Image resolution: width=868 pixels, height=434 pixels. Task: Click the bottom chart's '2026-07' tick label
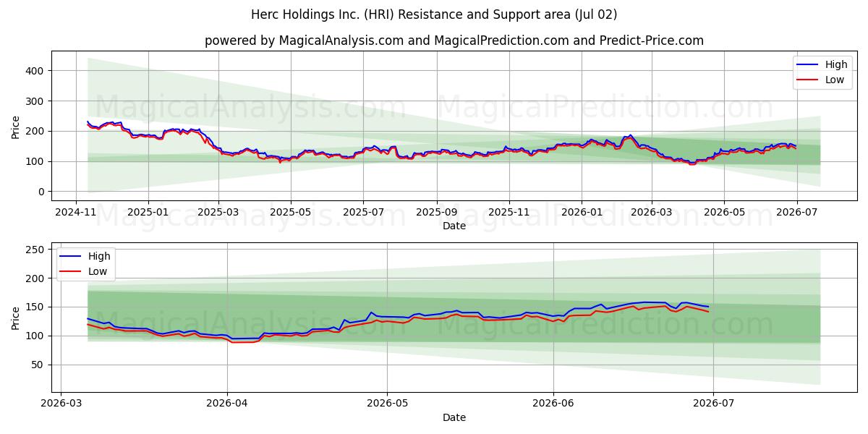pos(713,404)
